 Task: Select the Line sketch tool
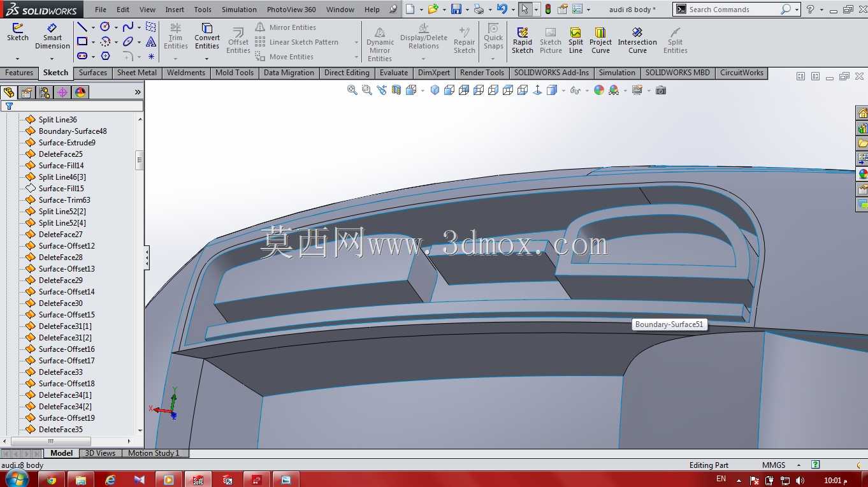pos(82,27)
